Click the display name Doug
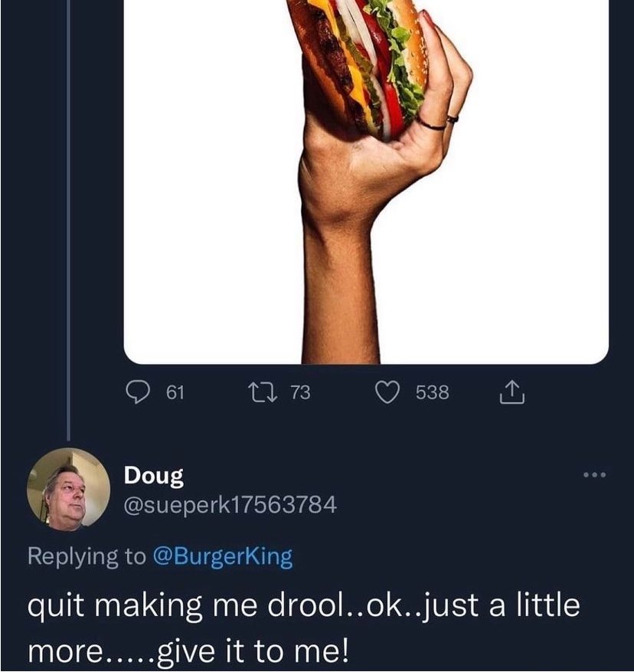 [154, 476]
